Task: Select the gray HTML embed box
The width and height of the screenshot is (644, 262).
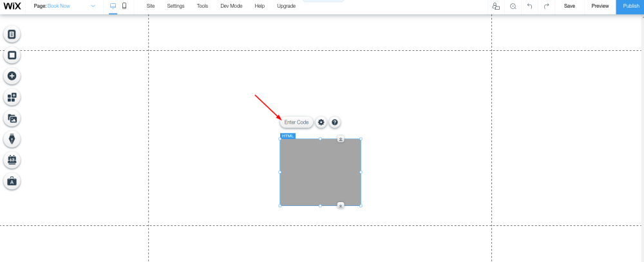Action: tap(320, 172)
